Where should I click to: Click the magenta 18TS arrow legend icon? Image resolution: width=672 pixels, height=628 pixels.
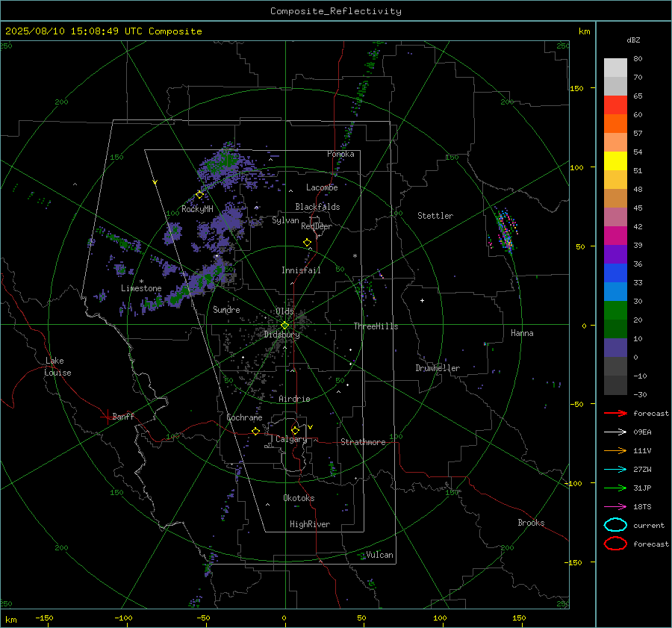tap(615, 507)
